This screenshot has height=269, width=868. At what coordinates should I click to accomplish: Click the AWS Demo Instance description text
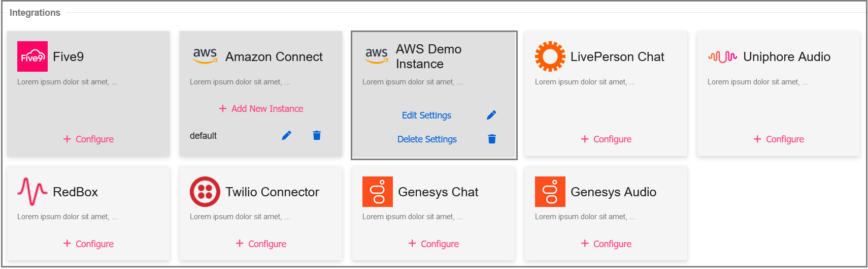[x=413, y=82]
